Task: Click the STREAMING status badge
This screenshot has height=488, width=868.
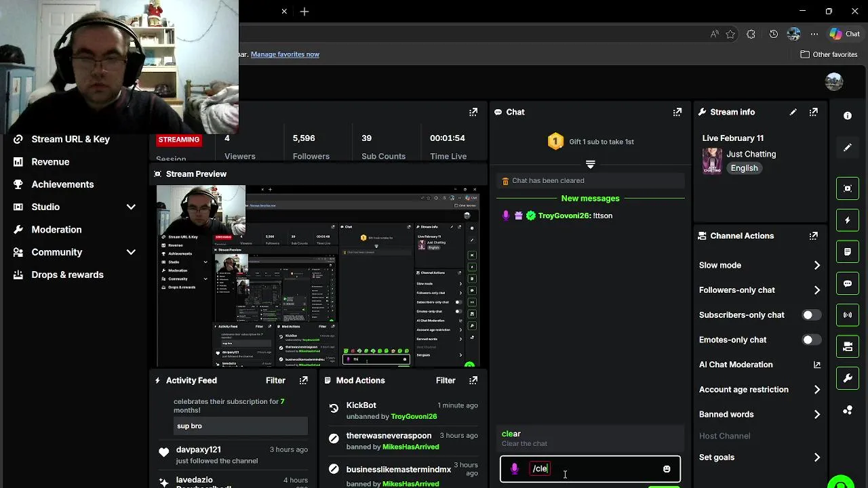Action: pyautogui.click(x=179, y=140)
